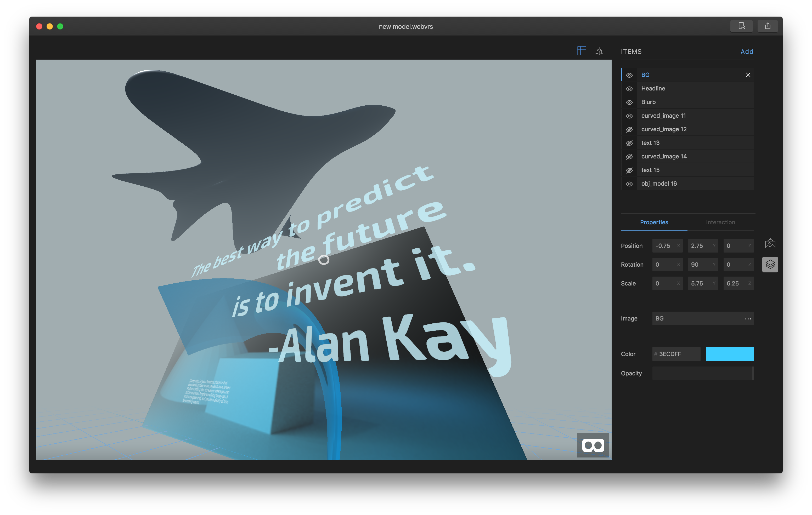Open the Image options via the ellipsis next to BG
Viewport: 812px width, 515px height.
[x=748, y=318]
